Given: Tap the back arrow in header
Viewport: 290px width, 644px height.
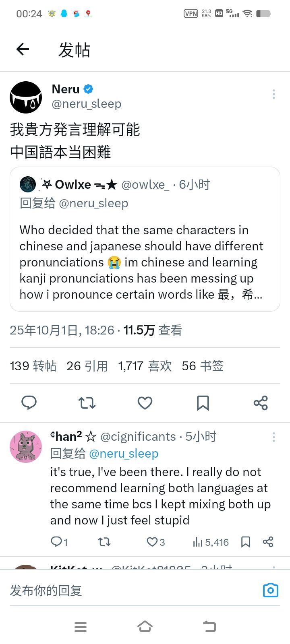Looking at the screenshot, I should coord(23,50).
